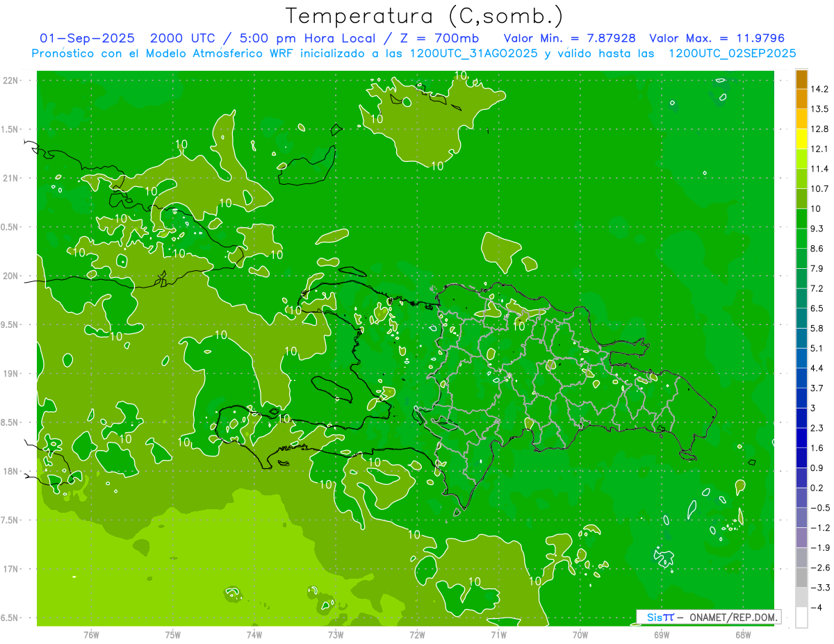Pick the teal colorbar swatch between 6.5 and 5.8

(801, 319)
